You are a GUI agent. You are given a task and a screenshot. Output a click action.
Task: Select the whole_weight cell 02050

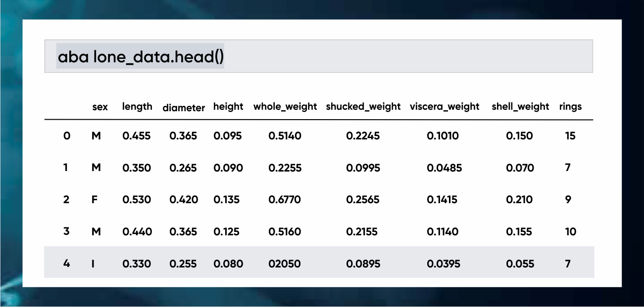click(x=285, y=263)
